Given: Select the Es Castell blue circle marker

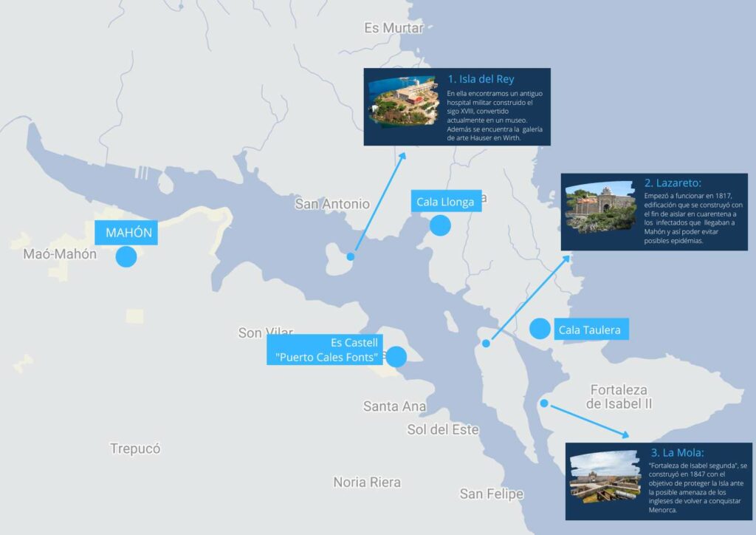Looking at the screenshot, I should tap(396, 357).
